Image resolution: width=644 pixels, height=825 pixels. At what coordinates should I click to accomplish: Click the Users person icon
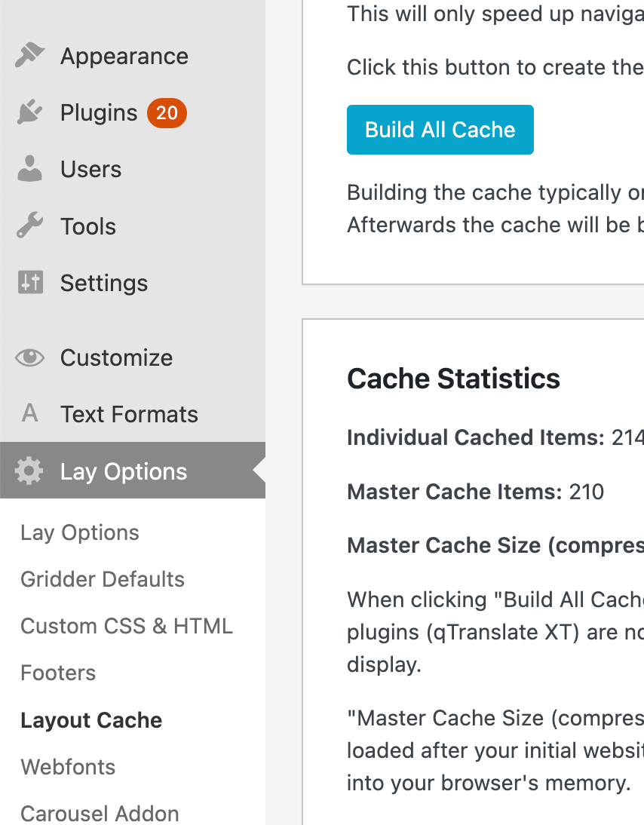pyautogui.click(x=29, y=170)
